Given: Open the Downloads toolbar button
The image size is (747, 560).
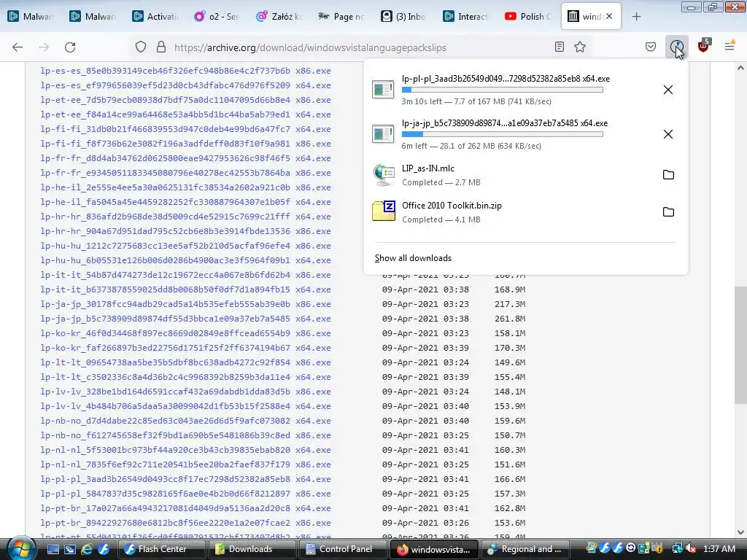Looking at the screenshot, I should click(676, 47).
